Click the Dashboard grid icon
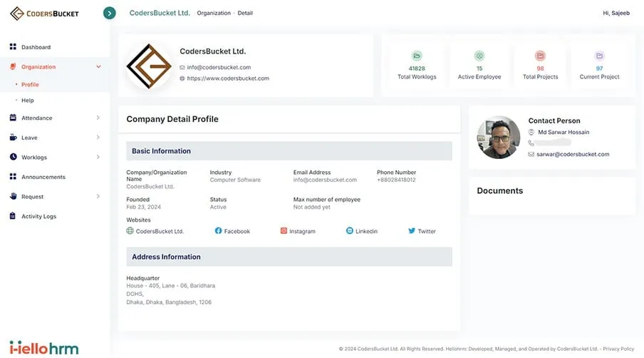This screenshot has width=644, height=358. [x=13, y=47]
